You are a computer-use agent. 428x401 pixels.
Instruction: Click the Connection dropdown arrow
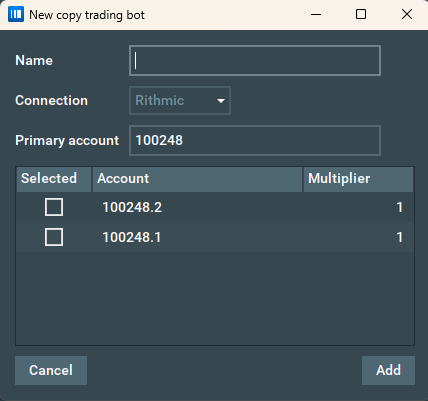coord(221,101)
